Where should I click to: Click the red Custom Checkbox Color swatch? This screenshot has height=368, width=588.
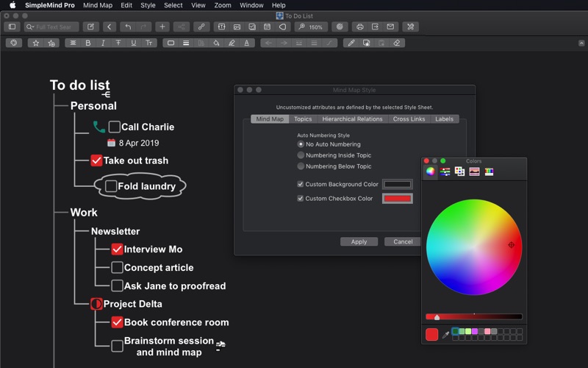click(x=397, y=199)
